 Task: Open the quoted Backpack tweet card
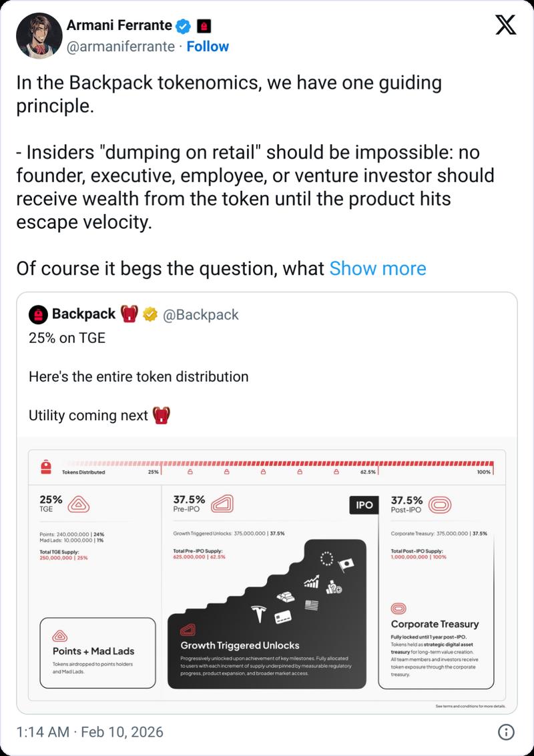pyautogui.click(x=267, y=376)
